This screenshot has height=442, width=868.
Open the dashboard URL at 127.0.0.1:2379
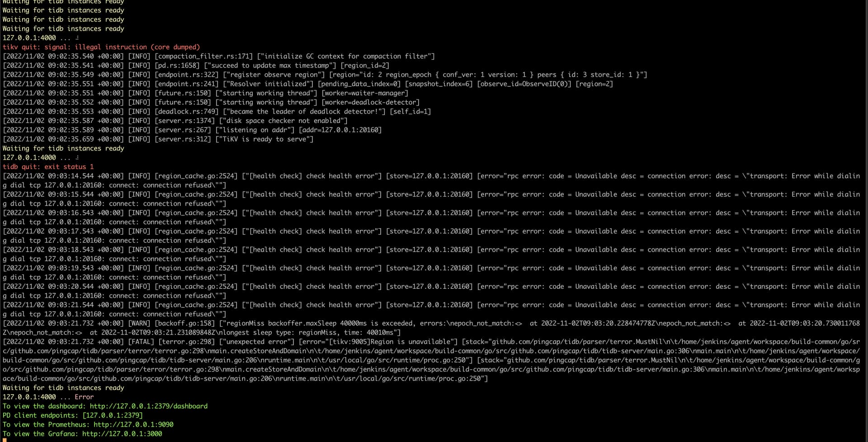pos(148,406)
